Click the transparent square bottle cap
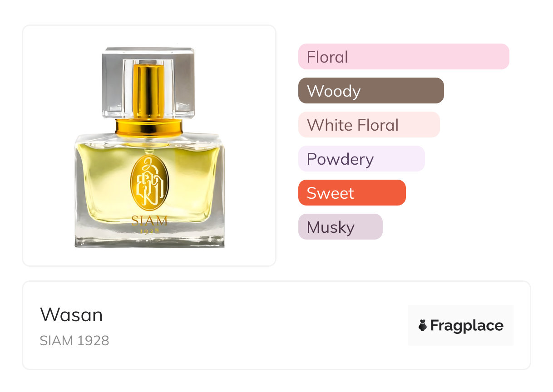Screen dimensions: 553x392 [148, 83]
